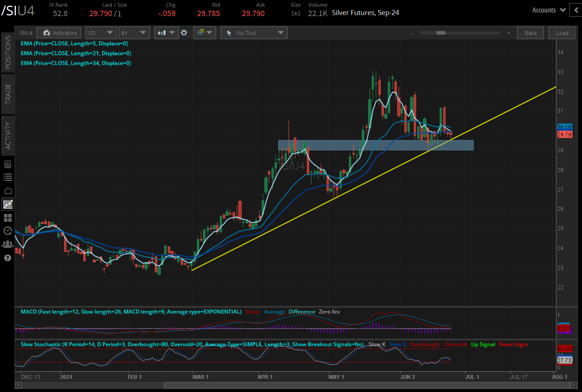The width and height of the screenshot is (582, 392).
Task: Open the watchlist list icon in sidebar
Action: coord(8,177)
